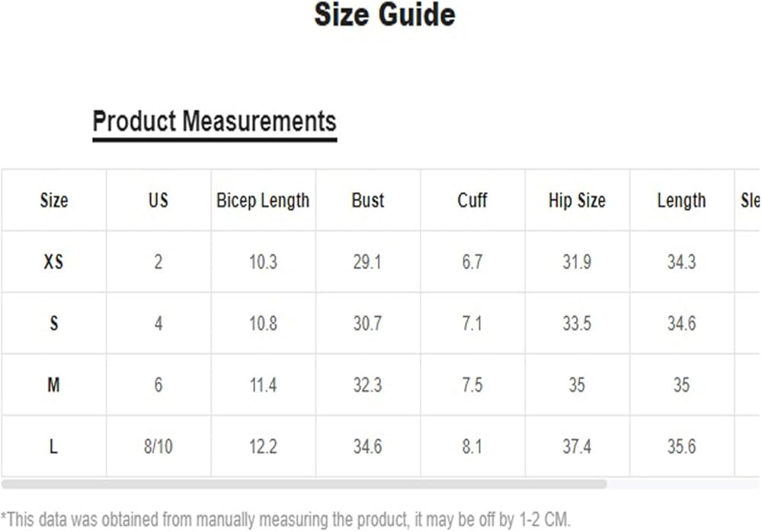Select the M size row label

[x=53, y=385]
